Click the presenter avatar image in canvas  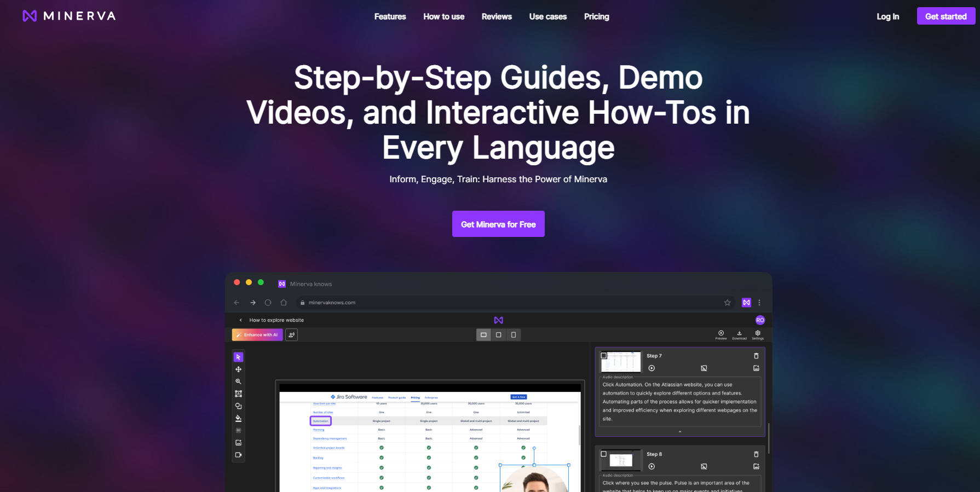click(x=534, y=479)
